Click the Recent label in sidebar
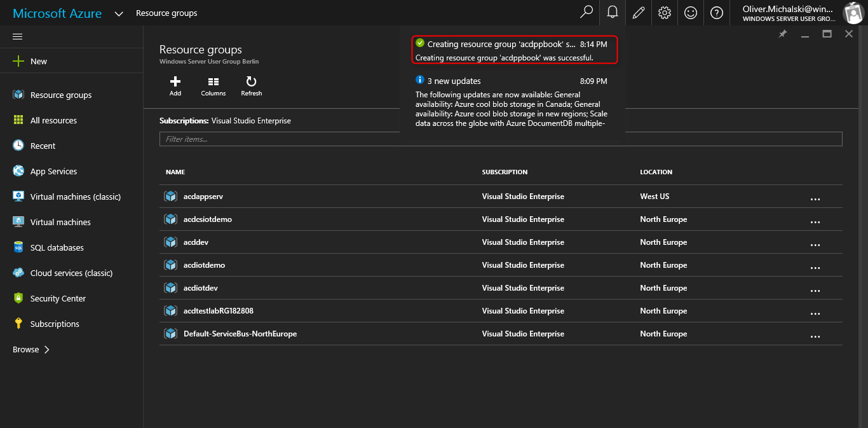 tap(43, 146)
